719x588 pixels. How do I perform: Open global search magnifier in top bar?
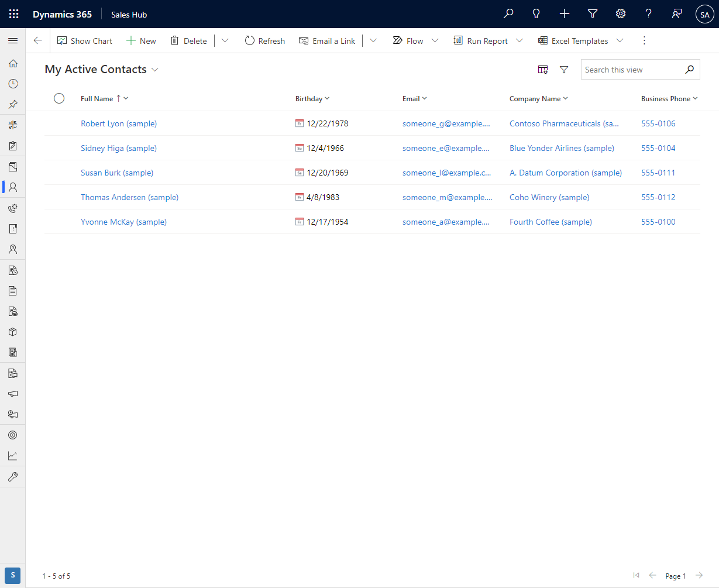[508, 14]
